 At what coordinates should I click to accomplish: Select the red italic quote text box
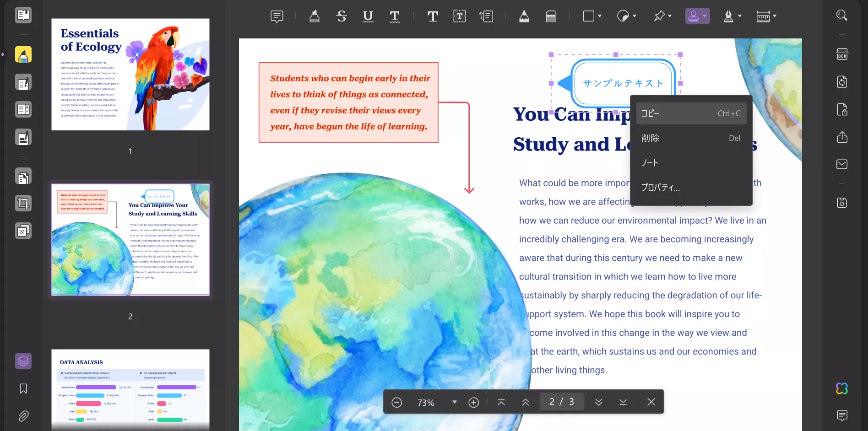(348, 102)
